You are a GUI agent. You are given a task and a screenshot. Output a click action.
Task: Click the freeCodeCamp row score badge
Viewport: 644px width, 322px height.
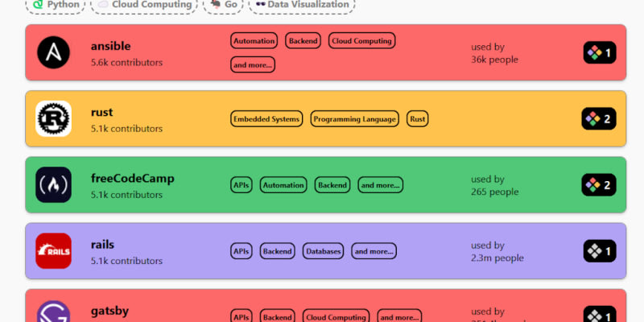(599, 185)
